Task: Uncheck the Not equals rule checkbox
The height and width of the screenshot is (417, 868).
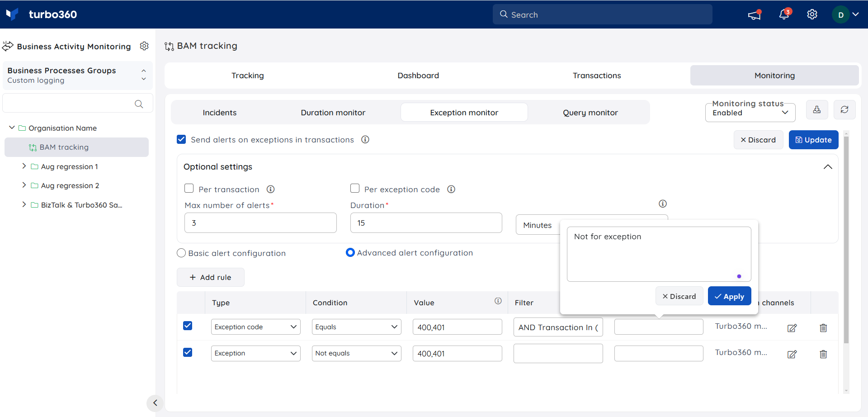Action: coord(188,352)
